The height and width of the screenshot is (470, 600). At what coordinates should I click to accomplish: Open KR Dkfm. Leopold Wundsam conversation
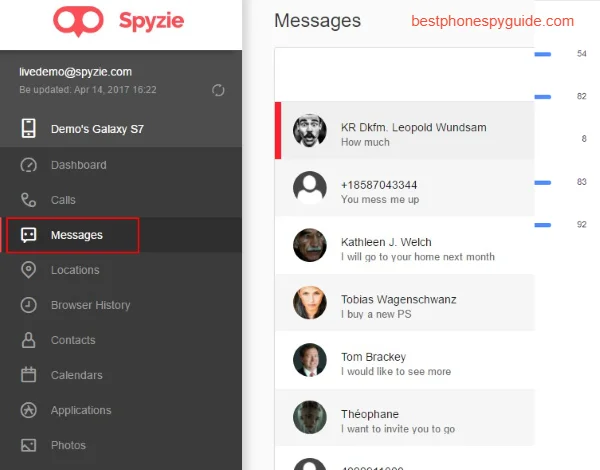tap(404, 130)
